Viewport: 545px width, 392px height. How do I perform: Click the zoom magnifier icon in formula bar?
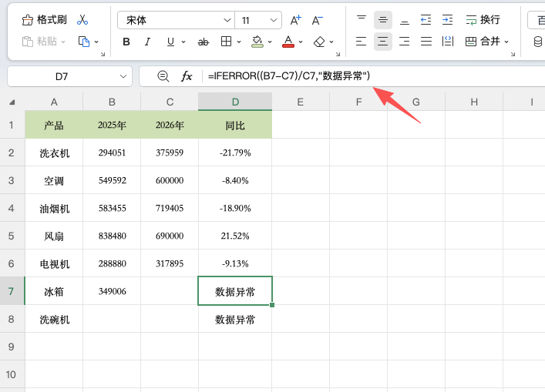pyautogui.click(x=163, y=76)
